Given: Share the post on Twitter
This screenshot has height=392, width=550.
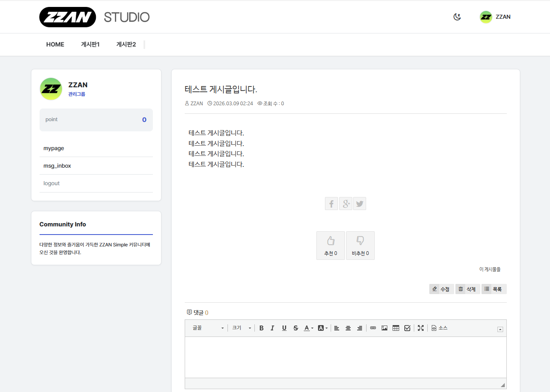Looking at the screenshot, I should click(360, 204).
